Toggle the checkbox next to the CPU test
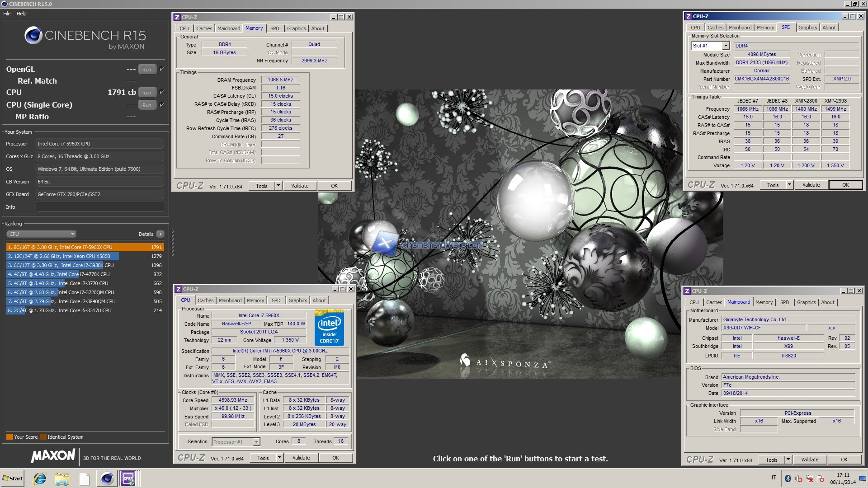The image size is (868, 488). [x=161, y=92]
